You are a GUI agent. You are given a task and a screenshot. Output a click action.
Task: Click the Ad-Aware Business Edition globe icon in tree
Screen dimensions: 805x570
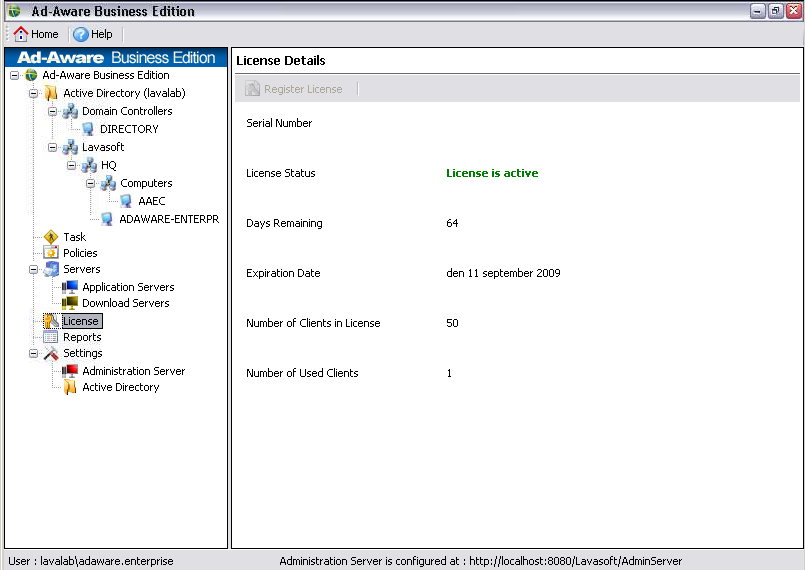(x=31, y=75)
